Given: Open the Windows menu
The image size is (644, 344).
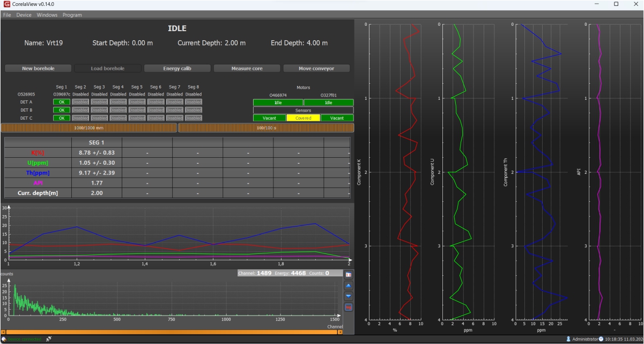Looking at the screenshot, I should click(x=47, y=15).
